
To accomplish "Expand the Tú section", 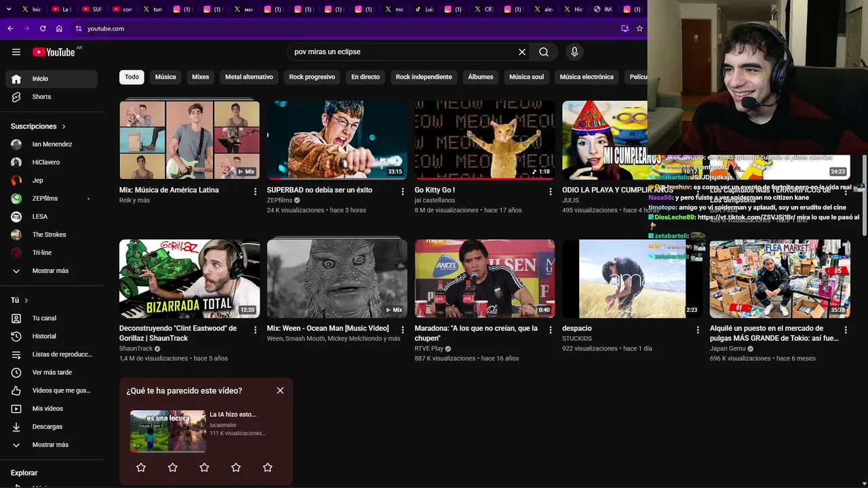I will click(x=20, y=300).
